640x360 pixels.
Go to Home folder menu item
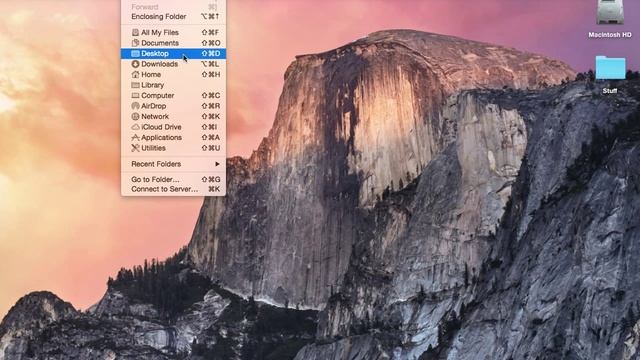click(173, 74)
